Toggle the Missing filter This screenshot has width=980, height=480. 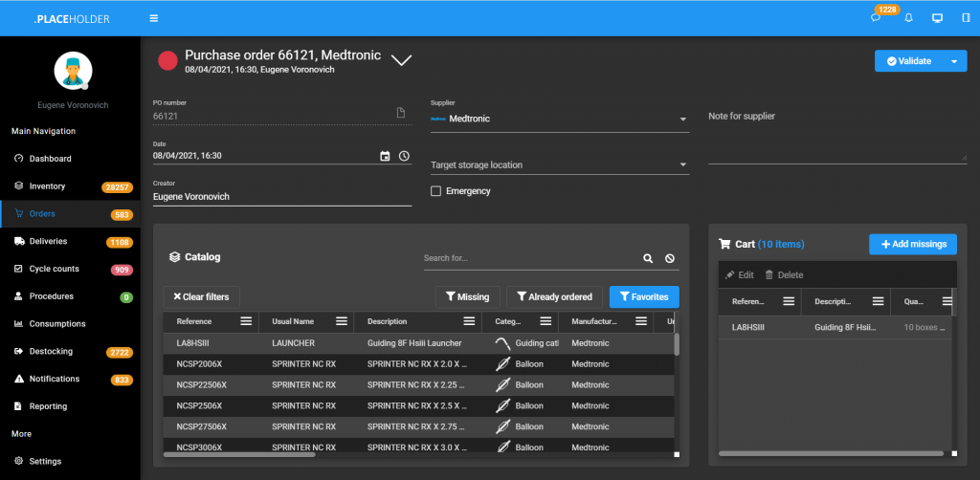[466, 297]
